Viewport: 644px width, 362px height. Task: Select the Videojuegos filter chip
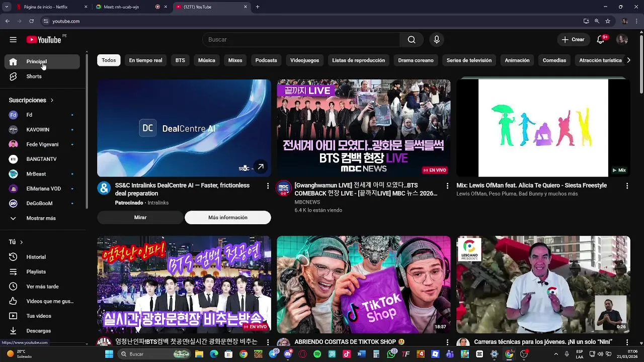coord(304,60)
